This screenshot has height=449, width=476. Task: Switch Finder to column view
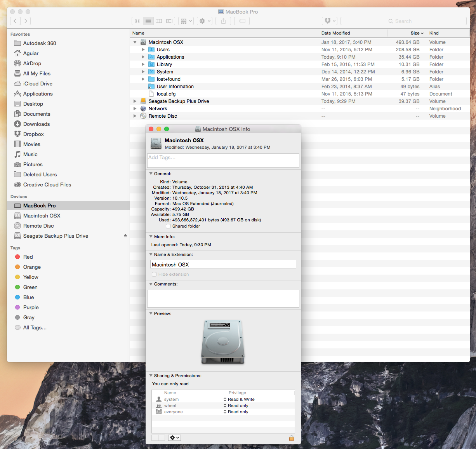(x=159, y=21)
